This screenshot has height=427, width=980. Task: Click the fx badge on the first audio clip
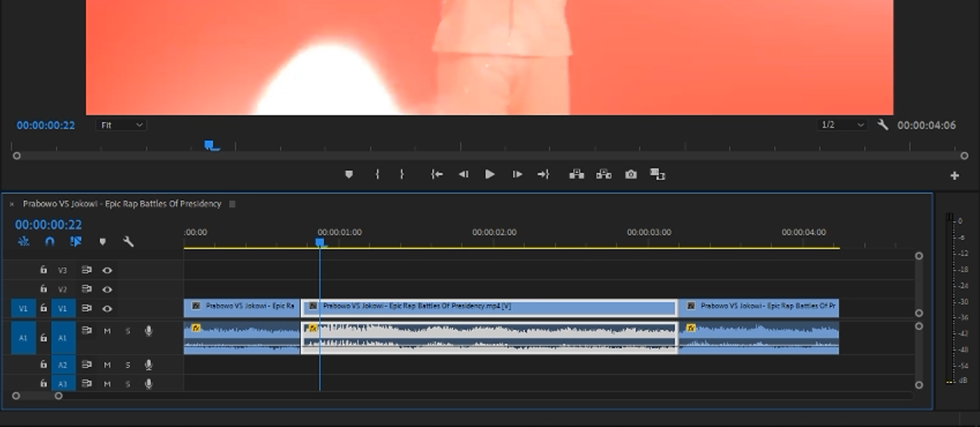196,328
